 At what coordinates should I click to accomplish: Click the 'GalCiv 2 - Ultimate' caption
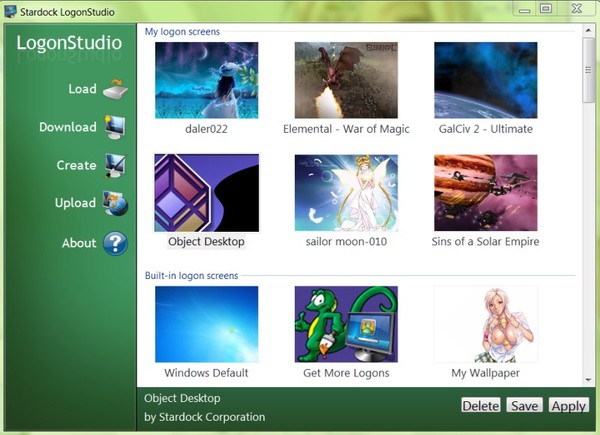(486, 129)
